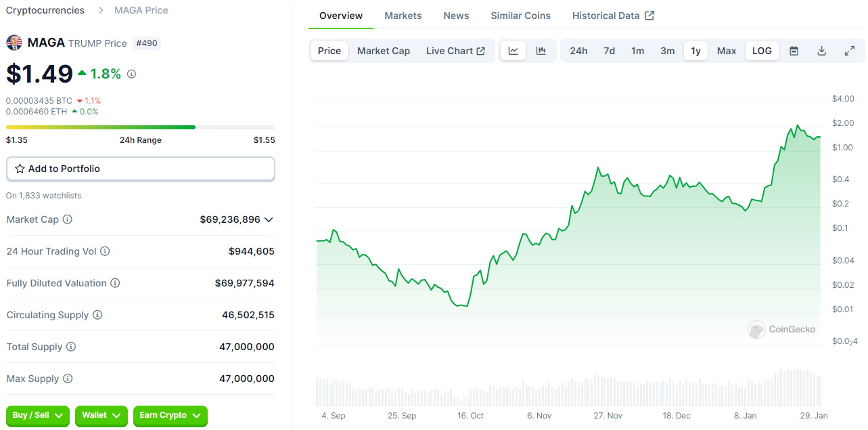Switch to the Markets tab
Image resolution: width=868 pixels, height=430 pixels.
click(403, 16)
